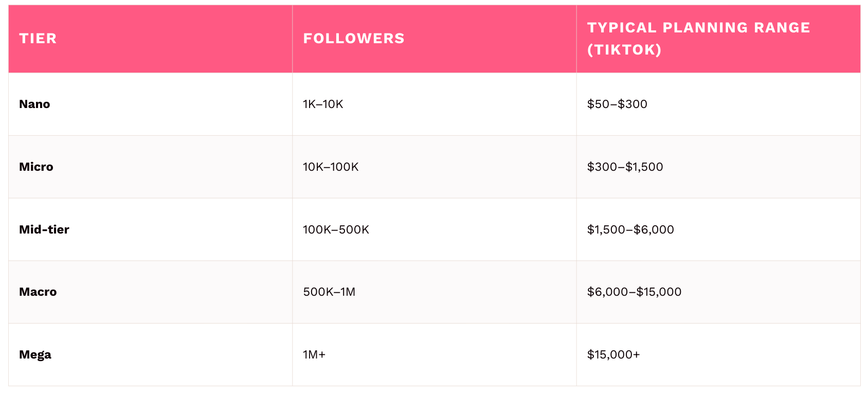
Task: Select the Mid-tier row label
Action: pos(44,229)
